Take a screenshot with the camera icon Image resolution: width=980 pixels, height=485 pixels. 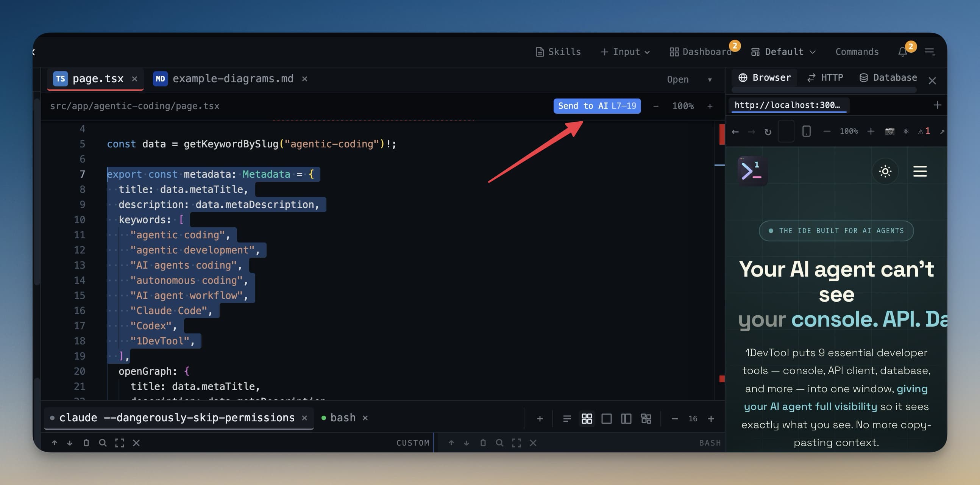[890, 131]
